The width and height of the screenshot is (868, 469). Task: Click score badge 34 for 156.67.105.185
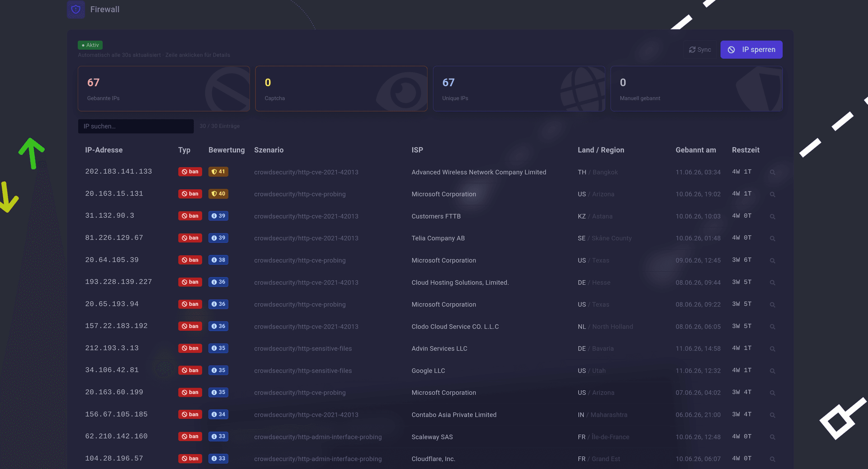(218, 414)
